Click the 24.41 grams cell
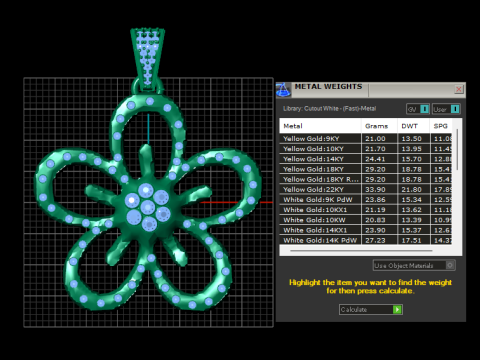 tap(379, 159)
